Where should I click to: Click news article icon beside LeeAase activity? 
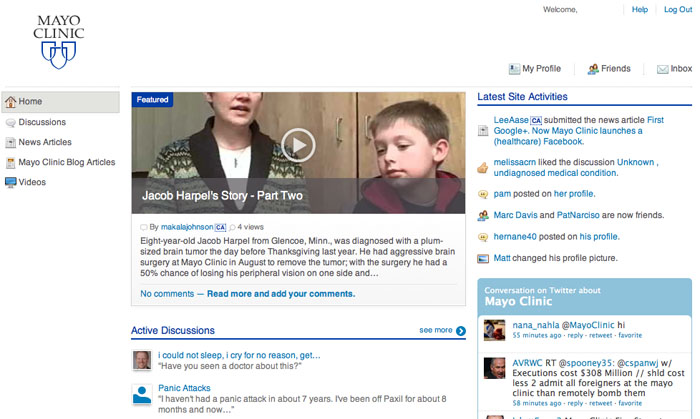pos(483,131)
